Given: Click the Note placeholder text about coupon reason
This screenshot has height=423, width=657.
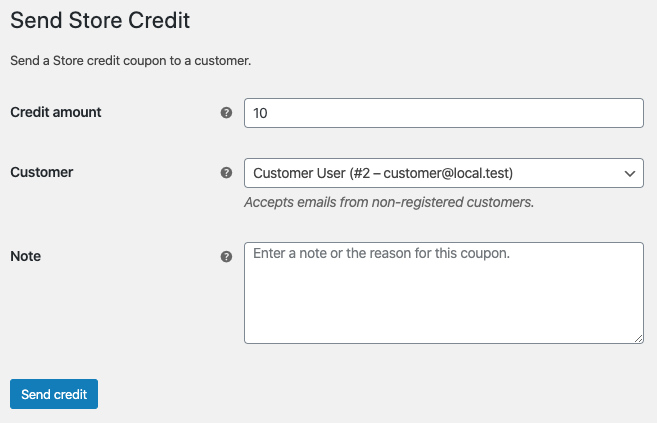Looking at the screenshot, I should (x=381, y=253).
